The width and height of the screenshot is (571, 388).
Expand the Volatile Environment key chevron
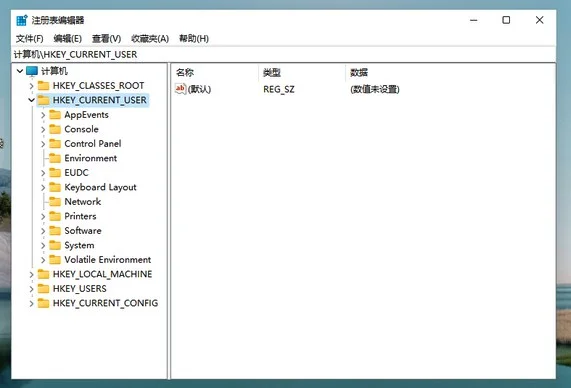coord(43,260)
